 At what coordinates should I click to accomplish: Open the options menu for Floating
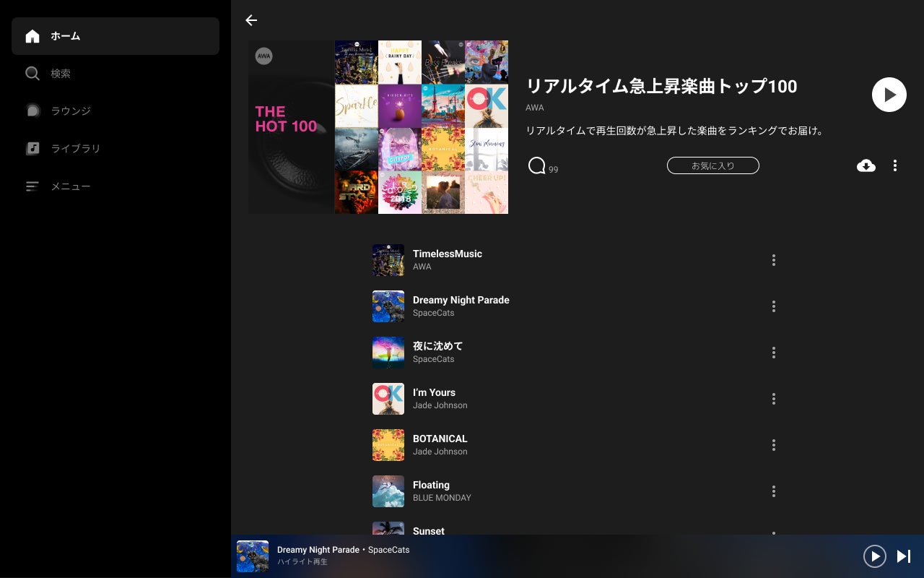(x=774, y=491)
